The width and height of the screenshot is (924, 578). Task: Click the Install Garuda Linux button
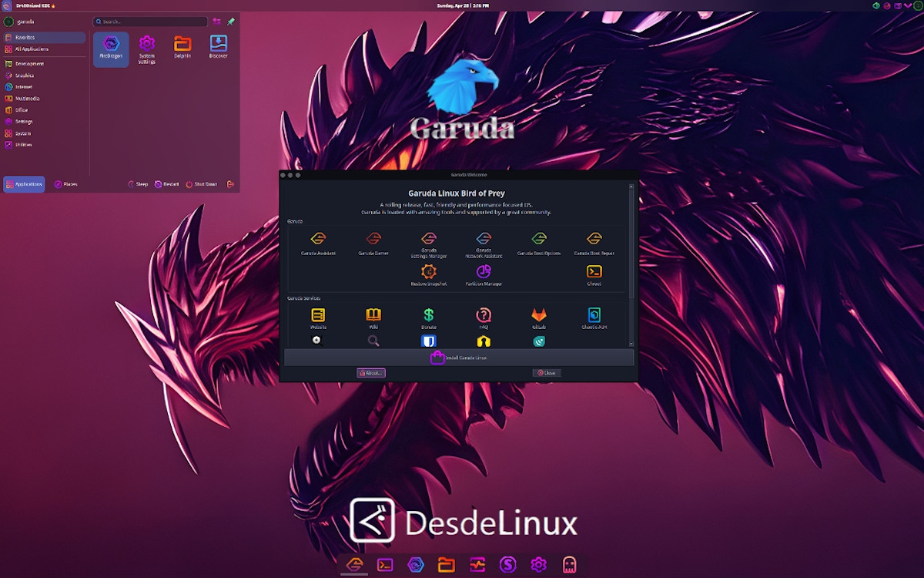(459, 358)
